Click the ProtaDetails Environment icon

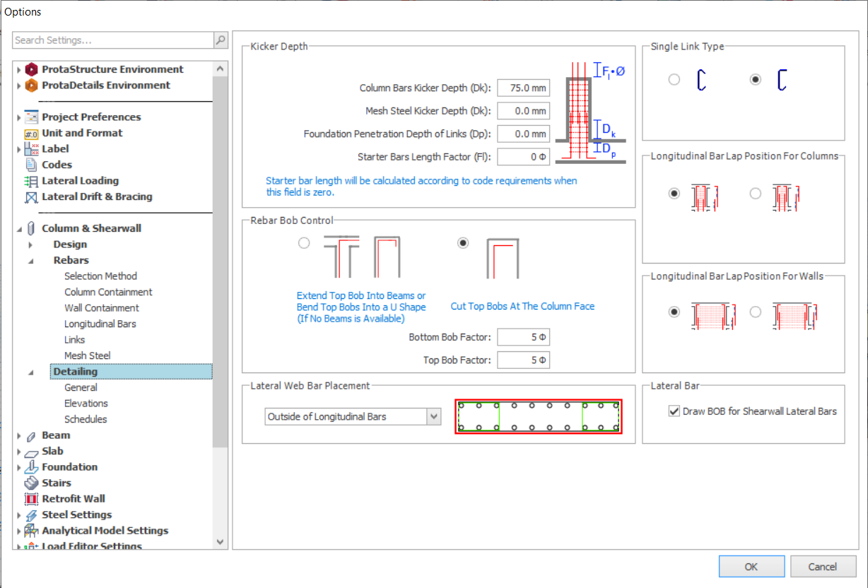tap(31, 86)
